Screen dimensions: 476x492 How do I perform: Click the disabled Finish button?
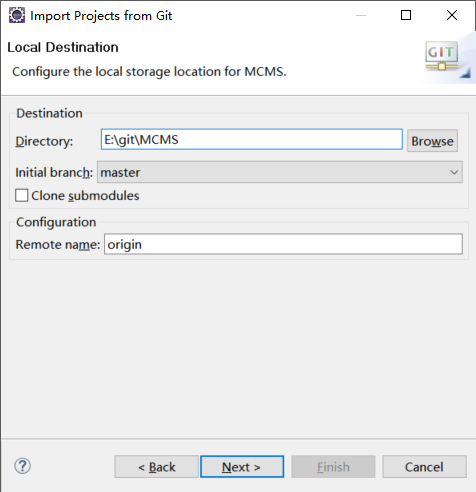[333, 467]
